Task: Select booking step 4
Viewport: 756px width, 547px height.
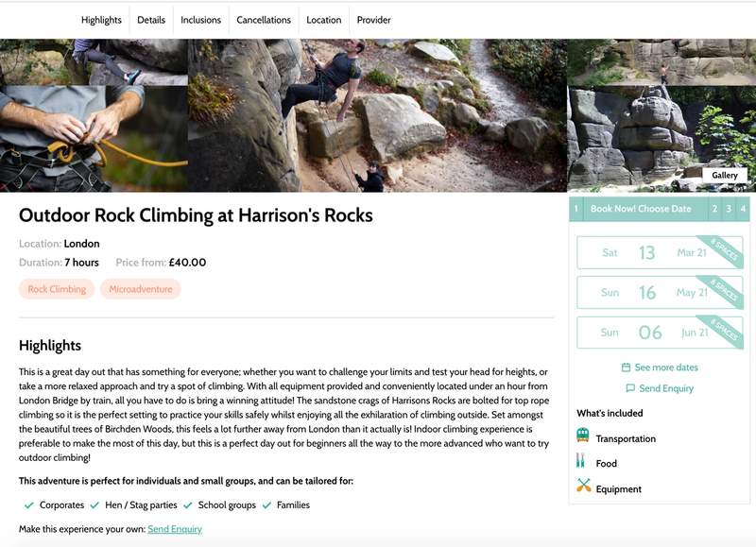Action: [744, 209]
